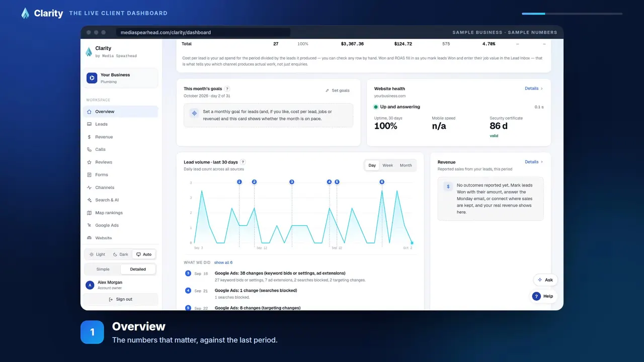Image resolution: width=644 pixels, height=362 pixels.
Task: Click the Set goals button
Action: click(x=338, y=90)
